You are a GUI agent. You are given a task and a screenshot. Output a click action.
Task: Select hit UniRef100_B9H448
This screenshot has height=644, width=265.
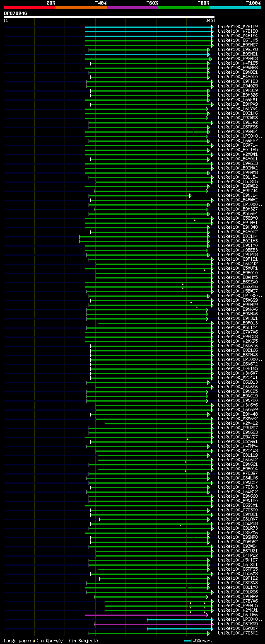[238, 414]
